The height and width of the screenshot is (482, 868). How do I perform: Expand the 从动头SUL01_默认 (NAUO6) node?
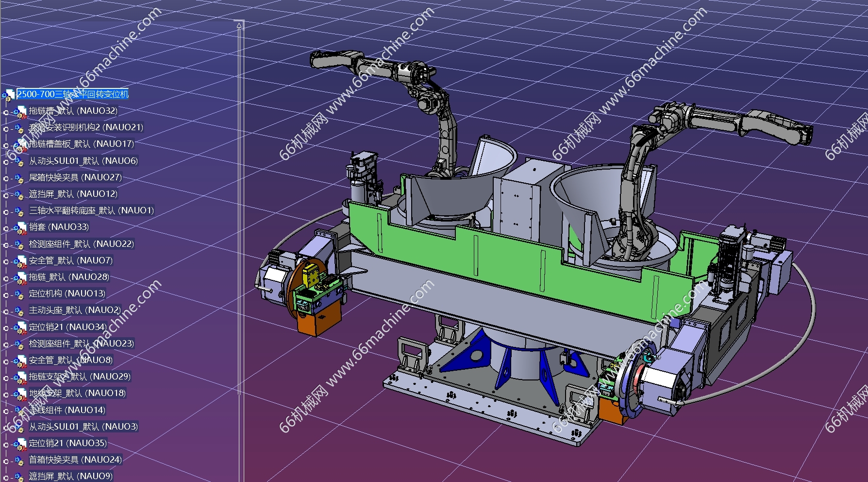[x=6, y=162]
